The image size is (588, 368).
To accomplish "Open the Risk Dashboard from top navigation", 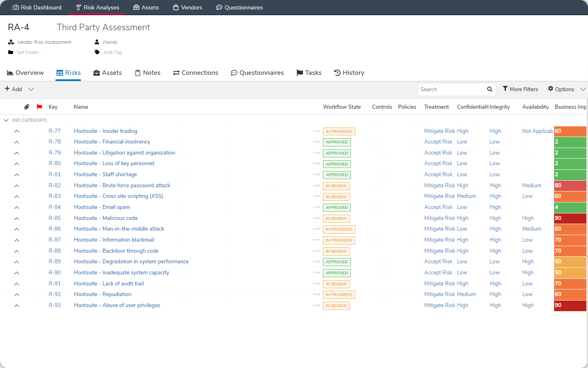I will point(37,7).
